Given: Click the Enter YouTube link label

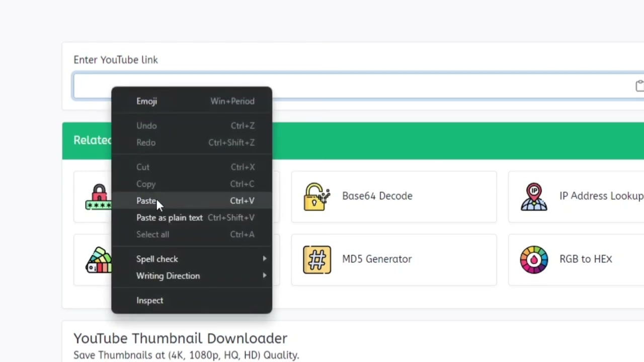Looking at the screenshot, I should [x=116, y=60].
